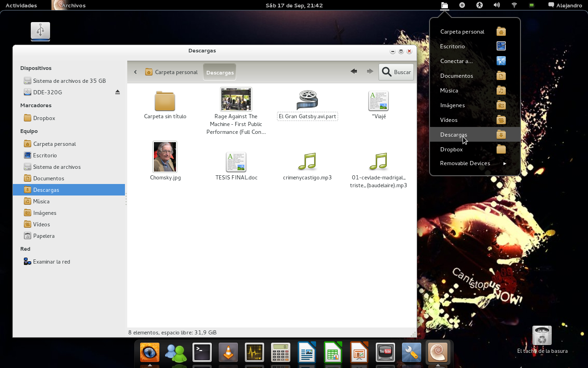Choose Escritorio in the places menu
Image resolution: width=588 pixels, height=368 pixels.
475,46
